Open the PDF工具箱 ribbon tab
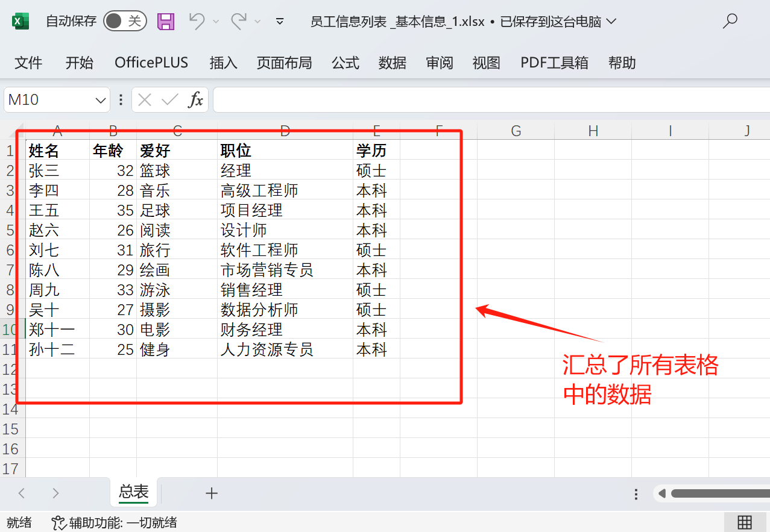The width and height of the screenshot is (770, 532). (554, 62)
